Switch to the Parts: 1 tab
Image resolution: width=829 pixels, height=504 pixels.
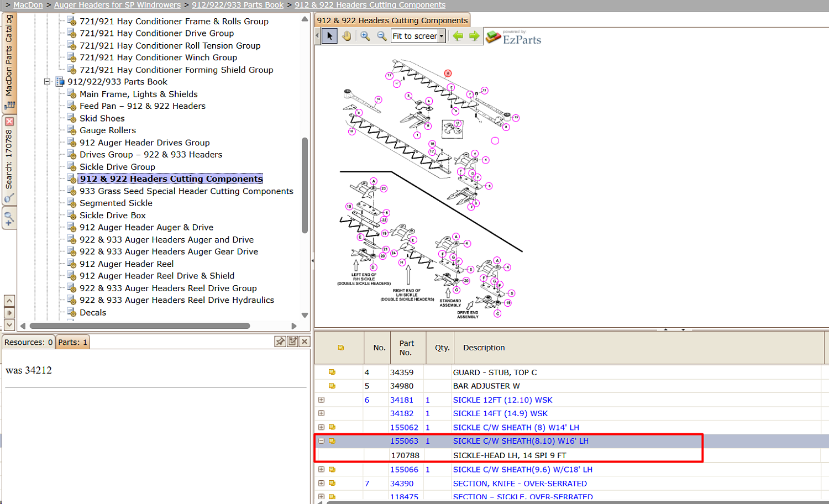73,342
